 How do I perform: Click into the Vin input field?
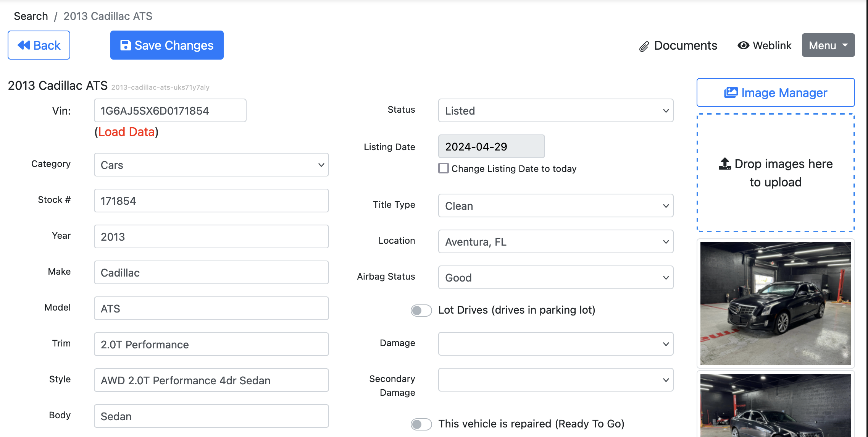[170, 111]
